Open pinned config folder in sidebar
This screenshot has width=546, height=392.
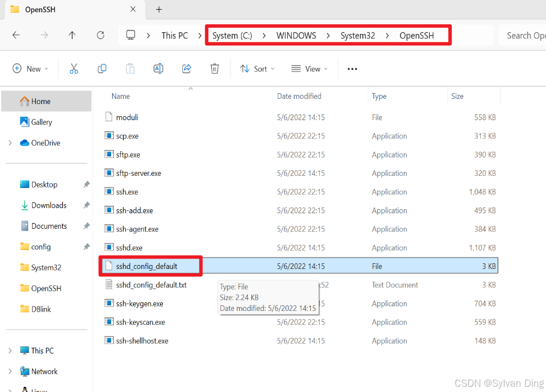coord(41,247)
